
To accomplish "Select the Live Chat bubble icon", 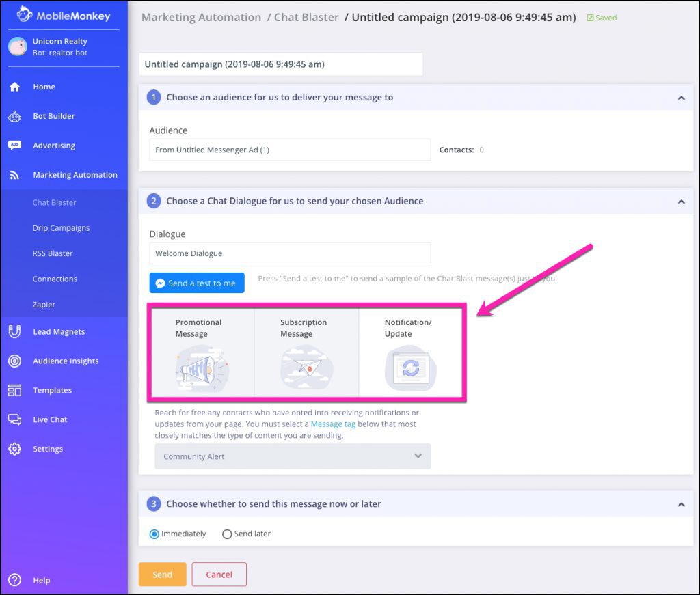I will [16, 419].
